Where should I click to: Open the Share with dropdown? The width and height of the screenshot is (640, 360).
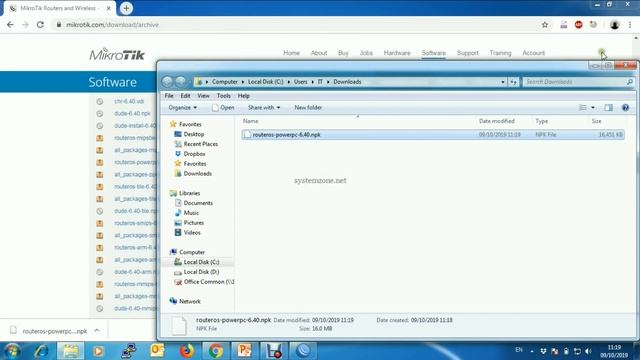[264, 108]
